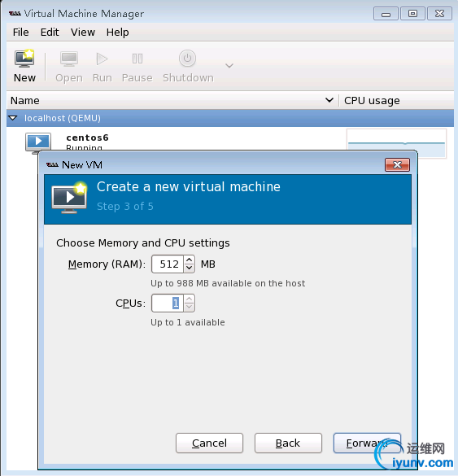Click the New VM dialog title bar icon

pos(52,165)
